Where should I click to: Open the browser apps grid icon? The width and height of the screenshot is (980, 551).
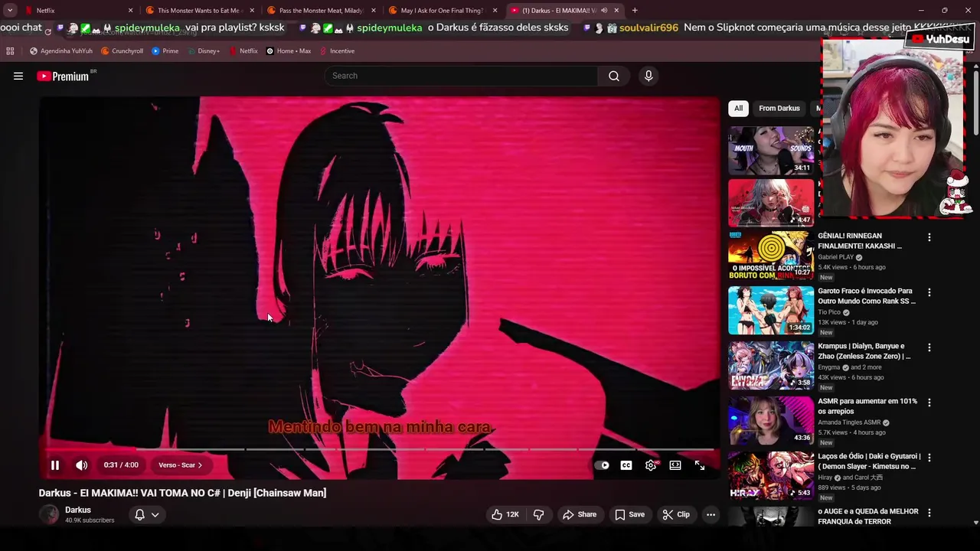(x=10, y=51)
